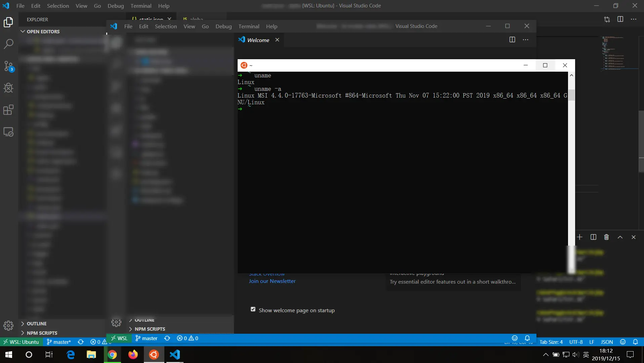The width and height of the screenshot is (644, 363).
Task: Change language mode via JSON in the status bar
Action: pyautogui.click(x=607, y=342)
